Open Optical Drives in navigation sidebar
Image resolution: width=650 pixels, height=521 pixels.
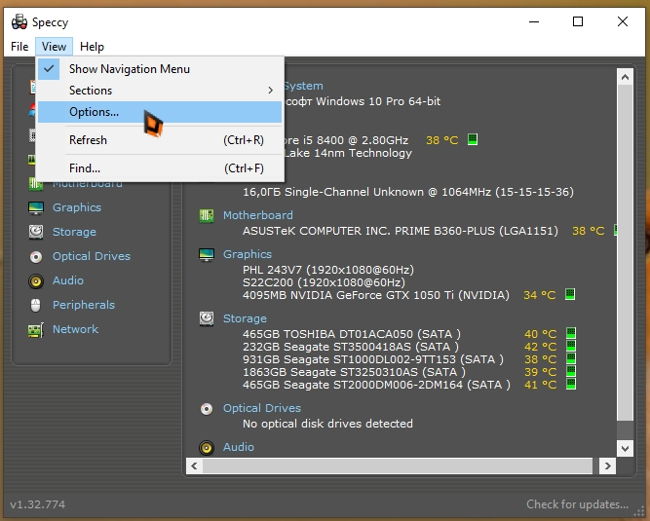(x=91, y=256)
